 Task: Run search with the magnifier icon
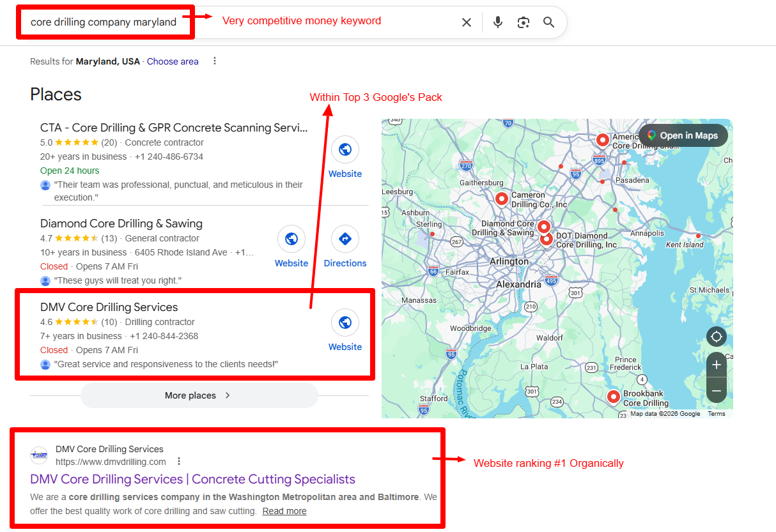pyautogui.click(x=548, y=22)
